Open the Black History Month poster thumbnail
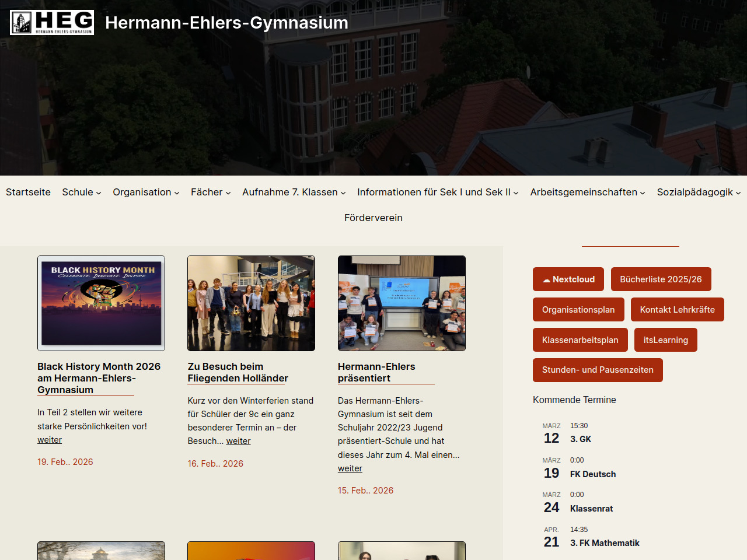Viewport: 747px width, 560px height. [101, 303]
